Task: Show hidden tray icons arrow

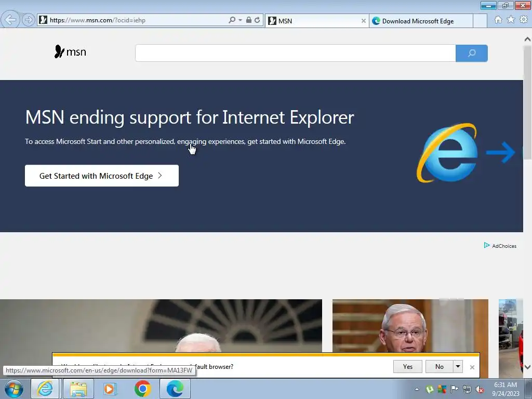Action: coord(417,389)
